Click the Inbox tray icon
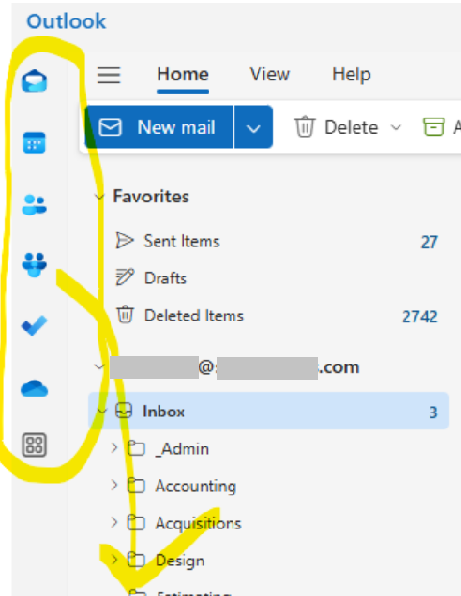This screenshot has height=596, width=461. click(124, 411)
